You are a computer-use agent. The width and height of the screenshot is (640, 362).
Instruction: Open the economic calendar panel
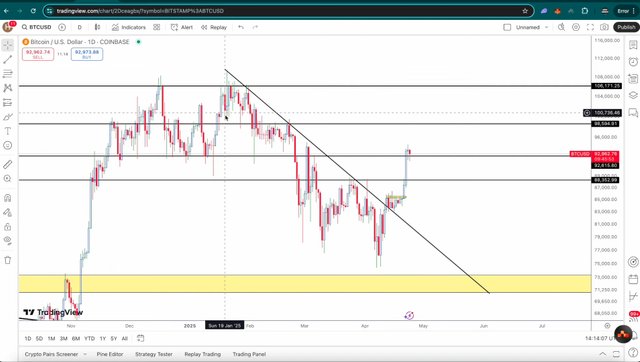[633, 279]
